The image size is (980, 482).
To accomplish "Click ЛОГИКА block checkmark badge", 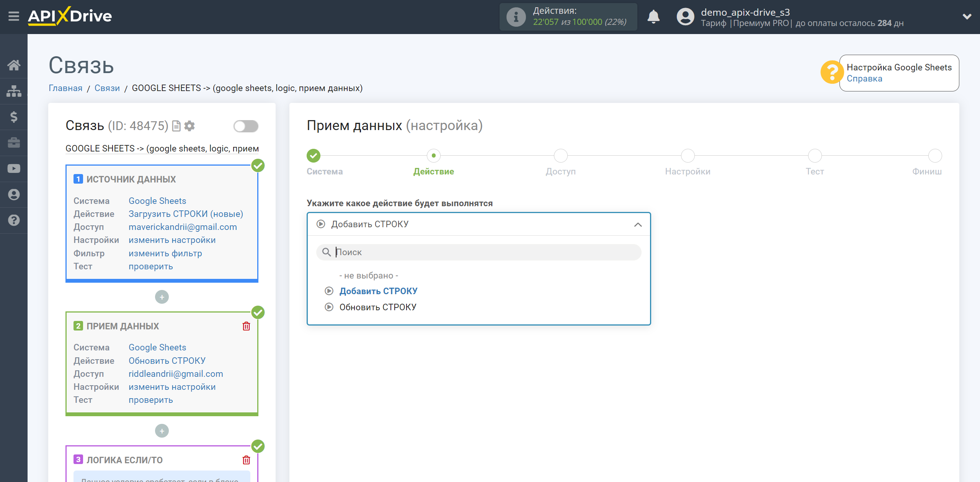I will (258, 446).
